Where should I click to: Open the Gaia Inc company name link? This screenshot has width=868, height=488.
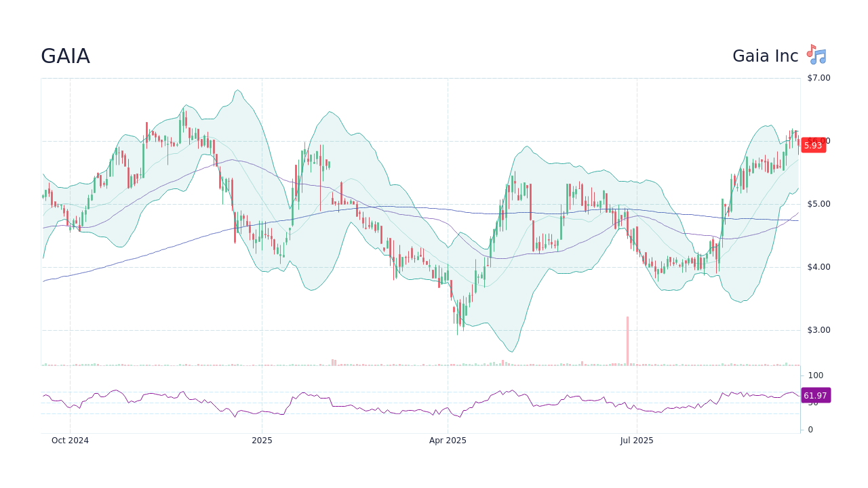coord(766,56)
